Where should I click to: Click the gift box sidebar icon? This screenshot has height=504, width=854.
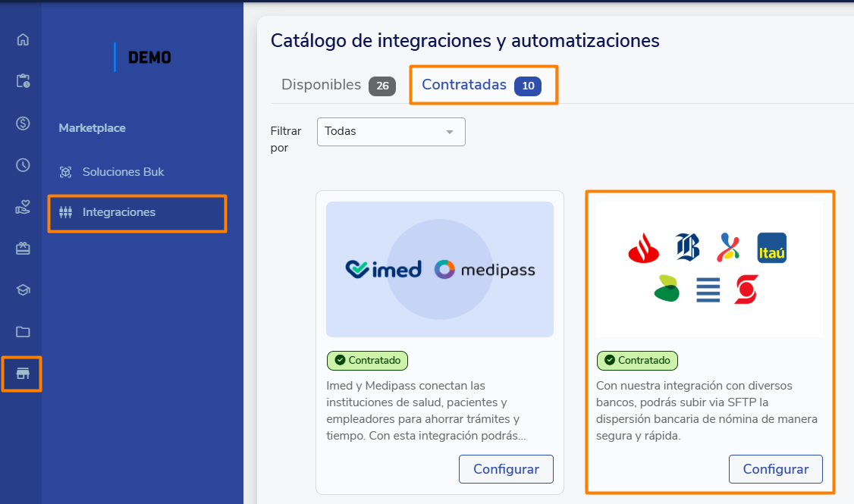coord(23,248)
